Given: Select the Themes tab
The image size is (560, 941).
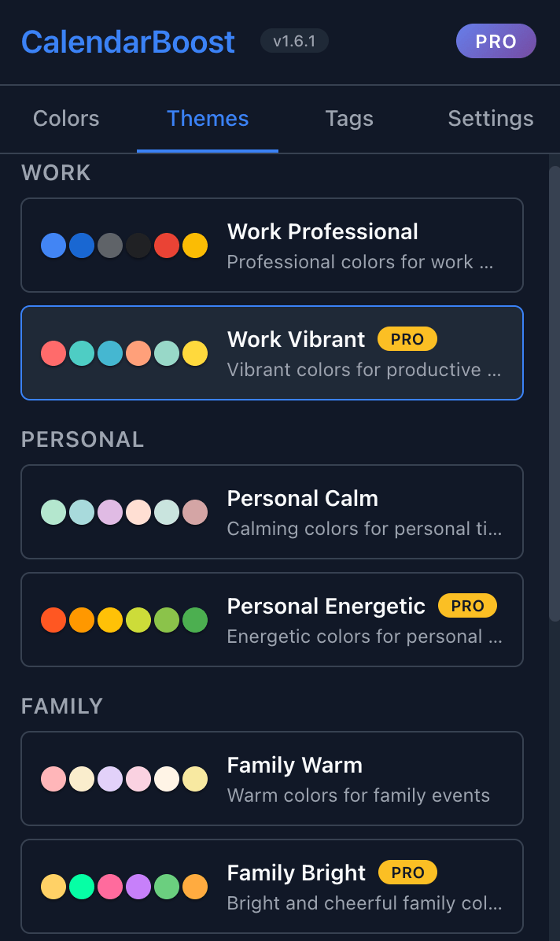Looking at the screenshot, I should pyautogui.click(x=207, y=118).
